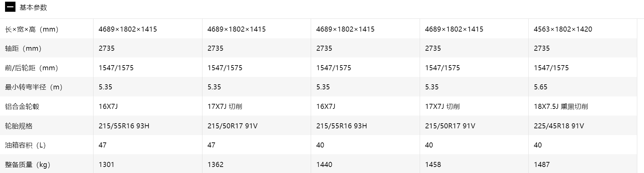
Task: Click the 18X7.5J 熏黑切削 wheel cell
Action: pyautogui.click(x=561, y=106)
